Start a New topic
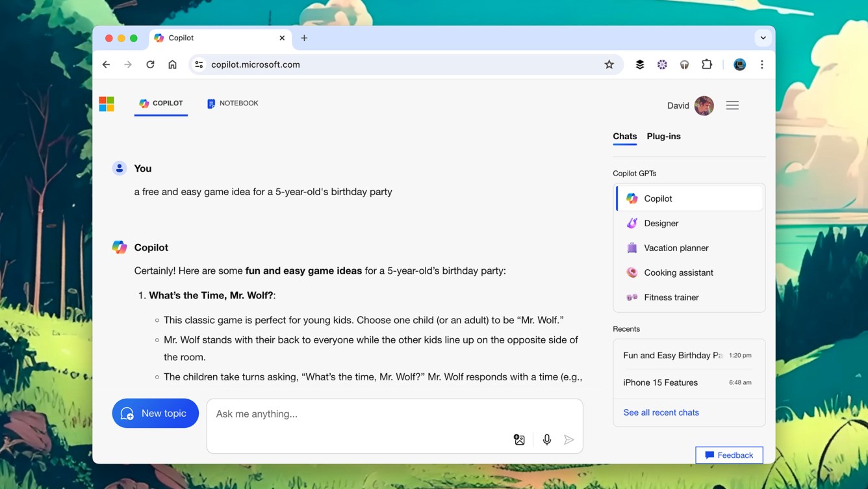The height and width of the screenshot is (489, 868). (x=155, y=414)
